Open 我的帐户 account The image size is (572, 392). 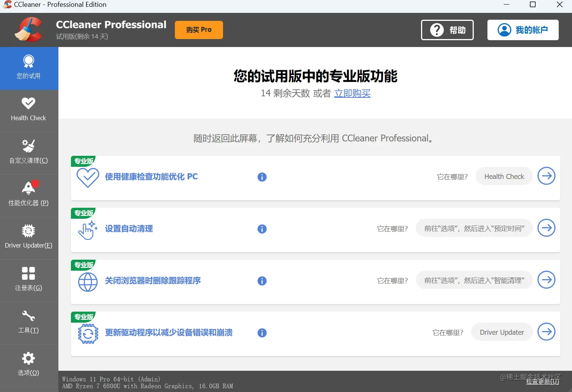point(523,30)
